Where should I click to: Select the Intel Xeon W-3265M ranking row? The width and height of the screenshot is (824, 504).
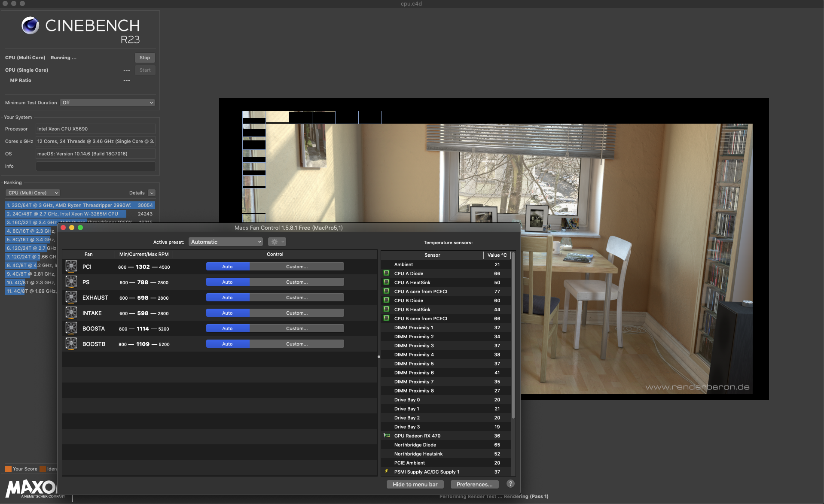pyautogui.click(x=80, y=214)
